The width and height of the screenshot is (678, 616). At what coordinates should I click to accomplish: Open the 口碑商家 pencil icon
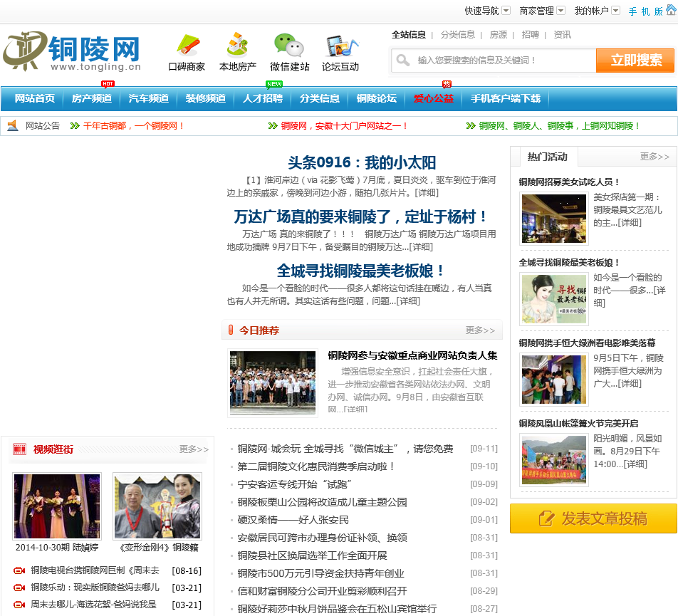(x=188, y=45)
